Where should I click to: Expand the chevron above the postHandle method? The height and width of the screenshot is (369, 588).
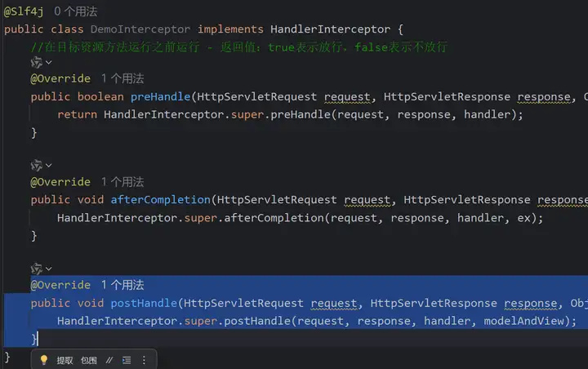[x=49, y=268]
